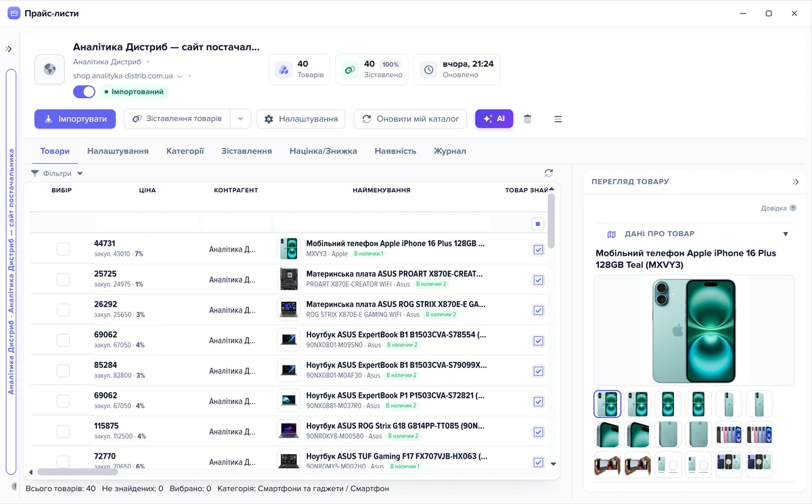Tick the selection checkbox for price 25725 row
This screenshot has height=504, width=812.
[x=63, y=279]
